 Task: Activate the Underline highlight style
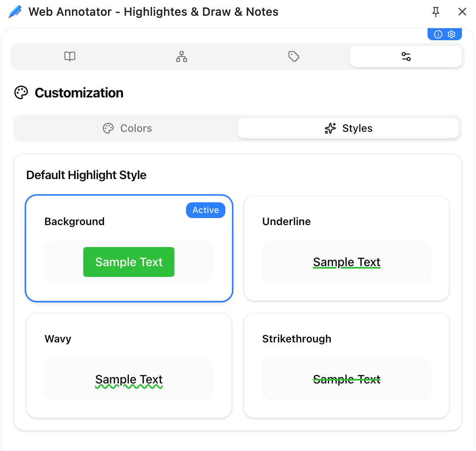pyautogui.click(x=346, y=248)
